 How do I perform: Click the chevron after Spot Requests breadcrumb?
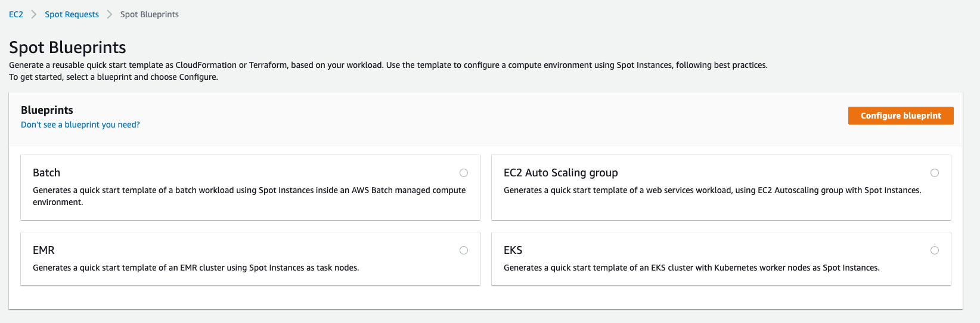tap(110, 14)
